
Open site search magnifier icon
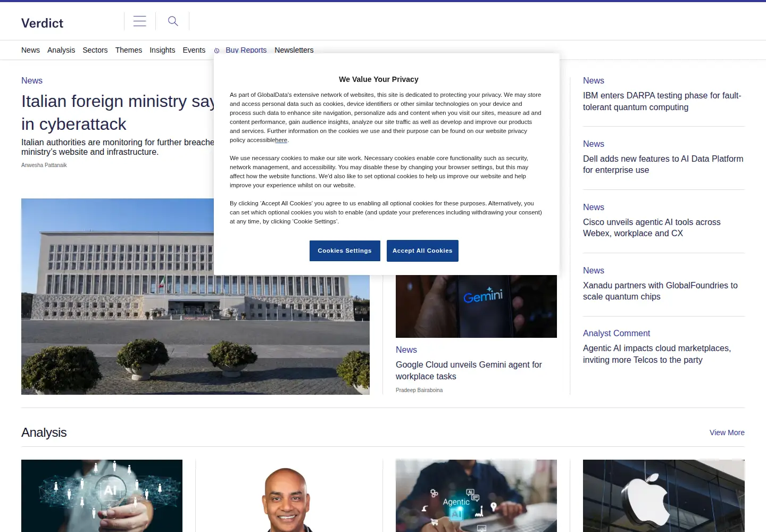tap(173, 21)
